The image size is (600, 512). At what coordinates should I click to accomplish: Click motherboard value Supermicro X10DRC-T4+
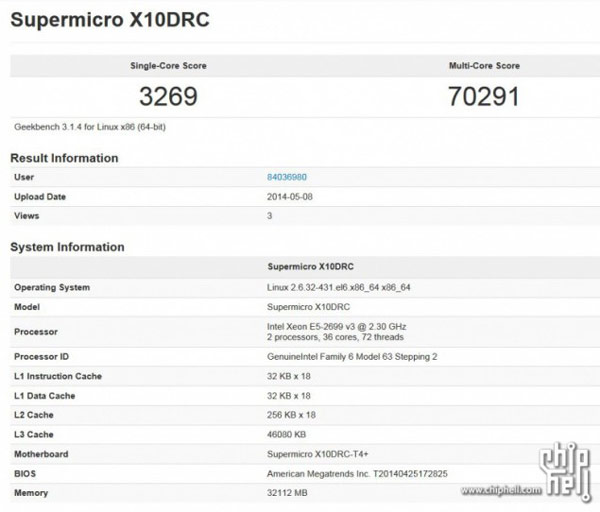pyautogui.click(x=318, y=454)
